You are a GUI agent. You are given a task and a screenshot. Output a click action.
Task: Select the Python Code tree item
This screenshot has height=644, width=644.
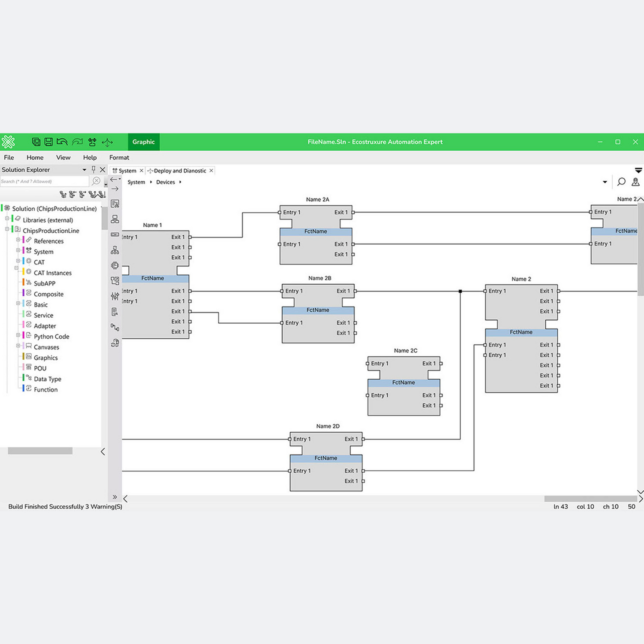tap(52, 337)
